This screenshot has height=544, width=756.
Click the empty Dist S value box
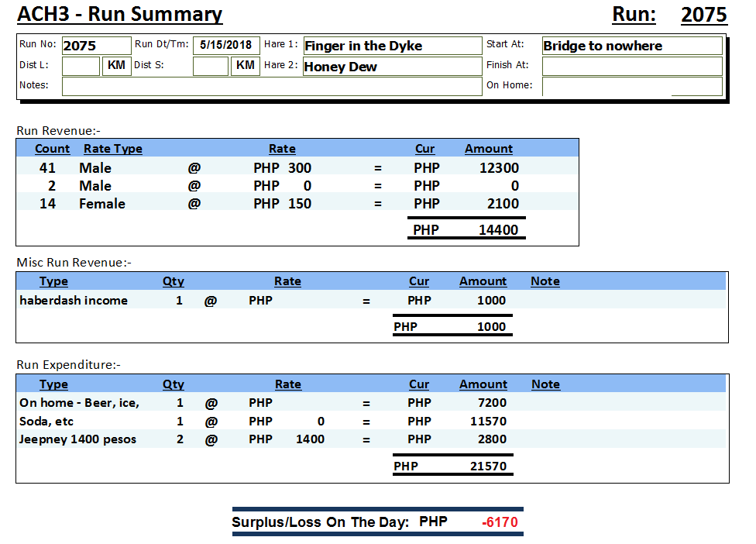coord(210,67)
